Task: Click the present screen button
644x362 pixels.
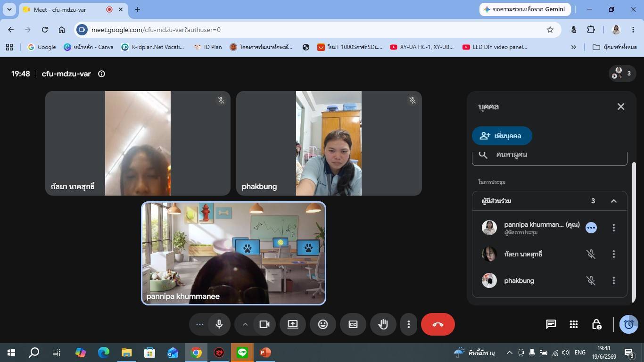Action: 293,324
